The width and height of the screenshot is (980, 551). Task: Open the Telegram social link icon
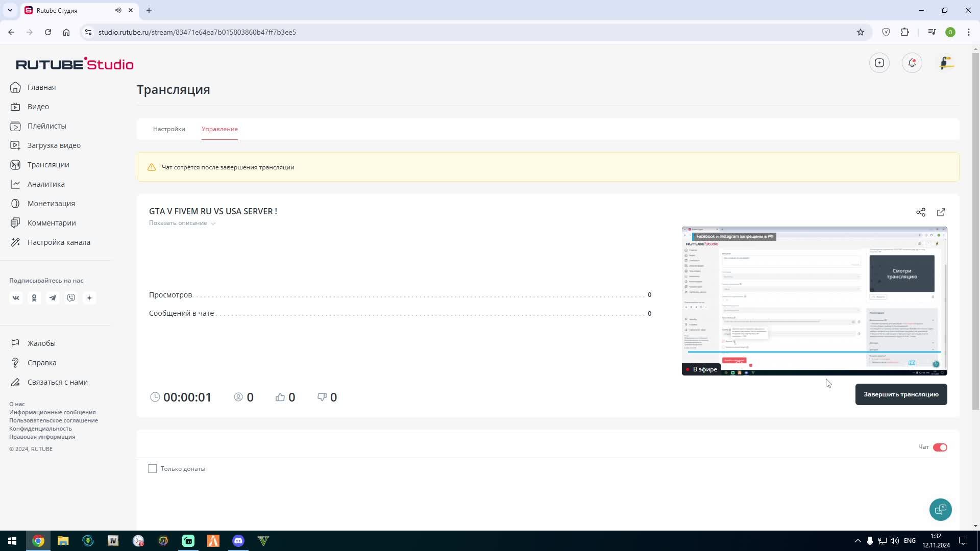click(53, 298)
